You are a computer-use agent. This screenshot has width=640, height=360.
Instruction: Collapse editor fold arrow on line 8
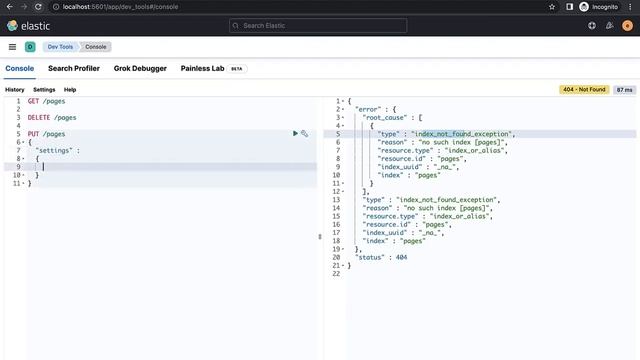(x=23, y=159)
